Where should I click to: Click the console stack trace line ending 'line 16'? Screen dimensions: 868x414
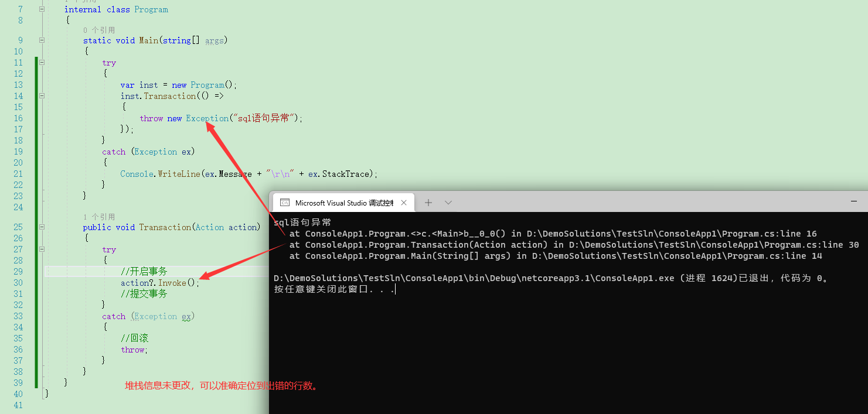click(x=553, y=234)
